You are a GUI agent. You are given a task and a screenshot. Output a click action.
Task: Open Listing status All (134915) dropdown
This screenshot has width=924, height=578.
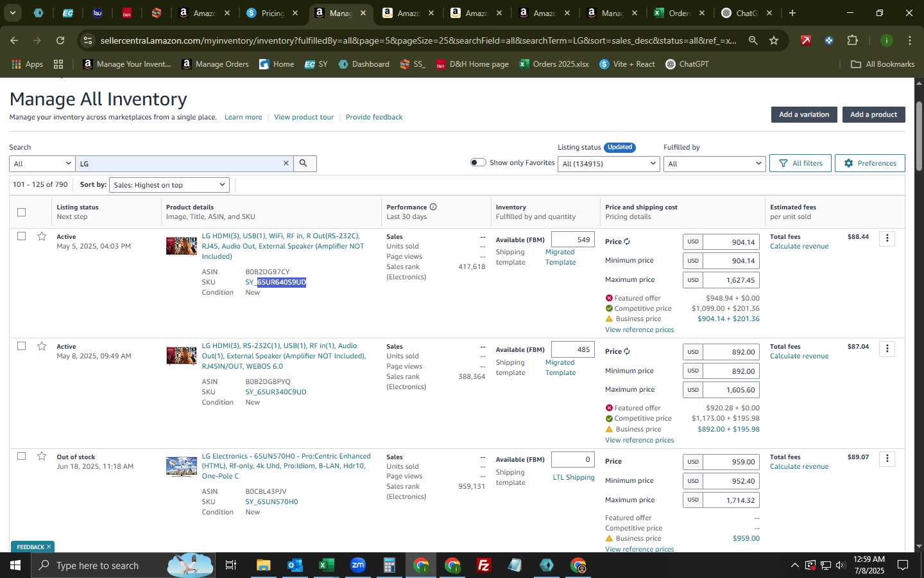[x=609, y=164]
